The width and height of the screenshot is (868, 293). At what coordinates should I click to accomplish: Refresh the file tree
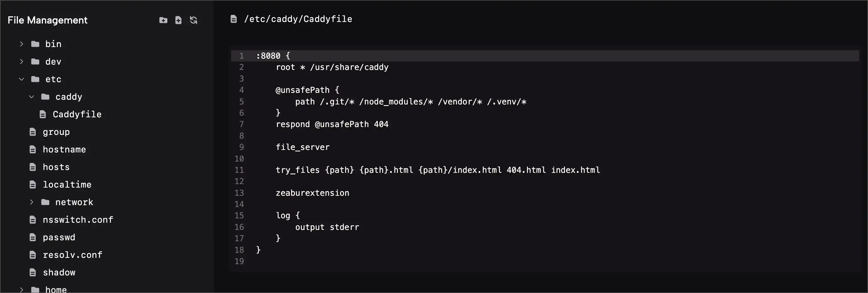point(193,20)
